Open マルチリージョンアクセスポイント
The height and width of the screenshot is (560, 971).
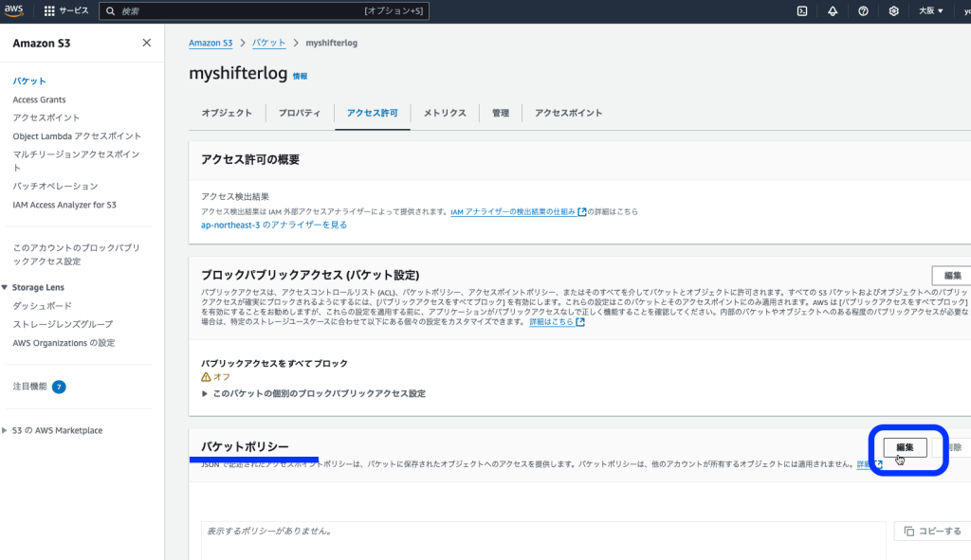pyautogui.click(x=76, y=161)
